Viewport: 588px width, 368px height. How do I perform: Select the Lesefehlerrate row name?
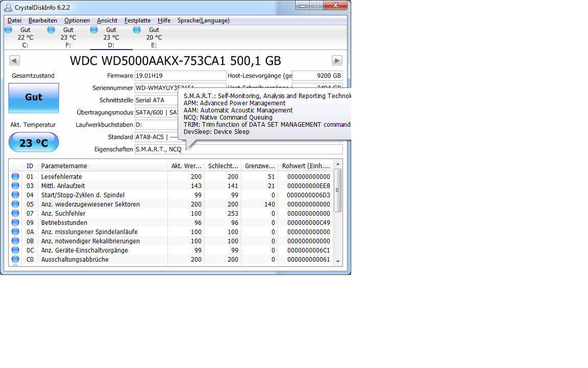pos(61,176)
